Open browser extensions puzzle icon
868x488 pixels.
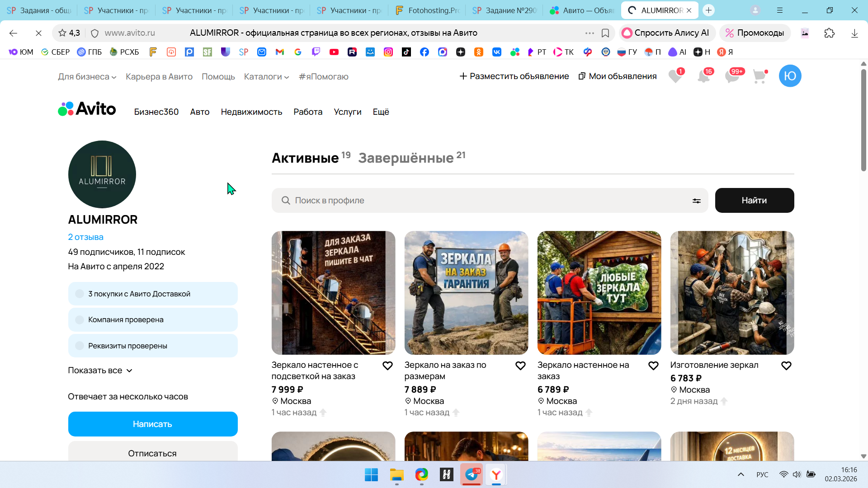tap(829, 33)
